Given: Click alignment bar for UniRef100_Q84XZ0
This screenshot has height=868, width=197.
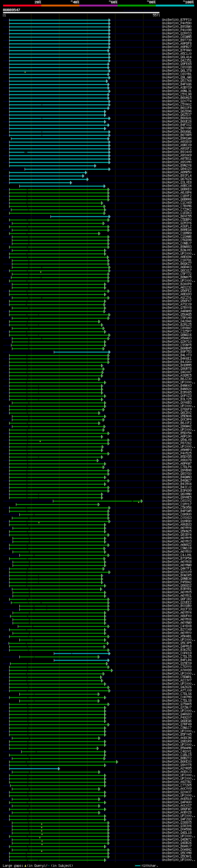Looking at the screenshot, I should coord(67,169).
